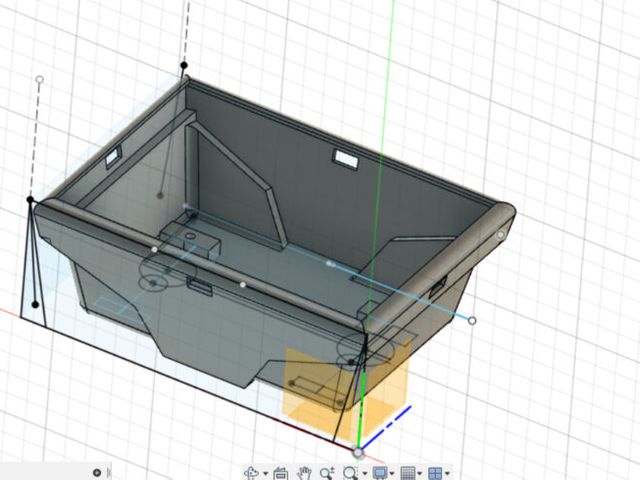The image size is (640, 480).
Task: Open the Grid and Snaps dropdown arrow
Action: point(420,473)
